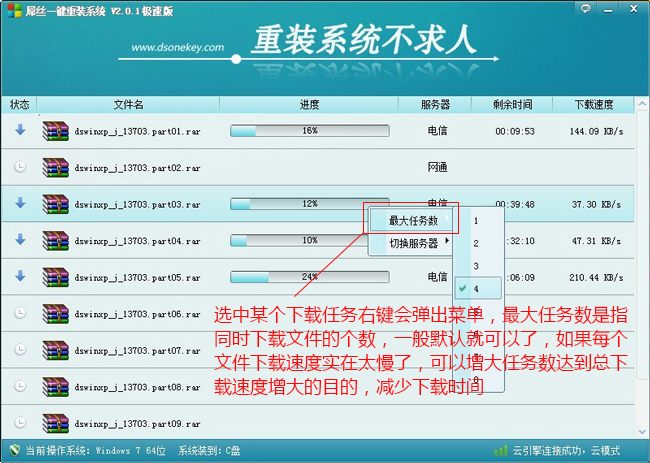Select the RAR archive icon of part07.rar
Image resolution: width=650 pixels, height=463 pixels.
pyautogui.click(x=56, y=350)
